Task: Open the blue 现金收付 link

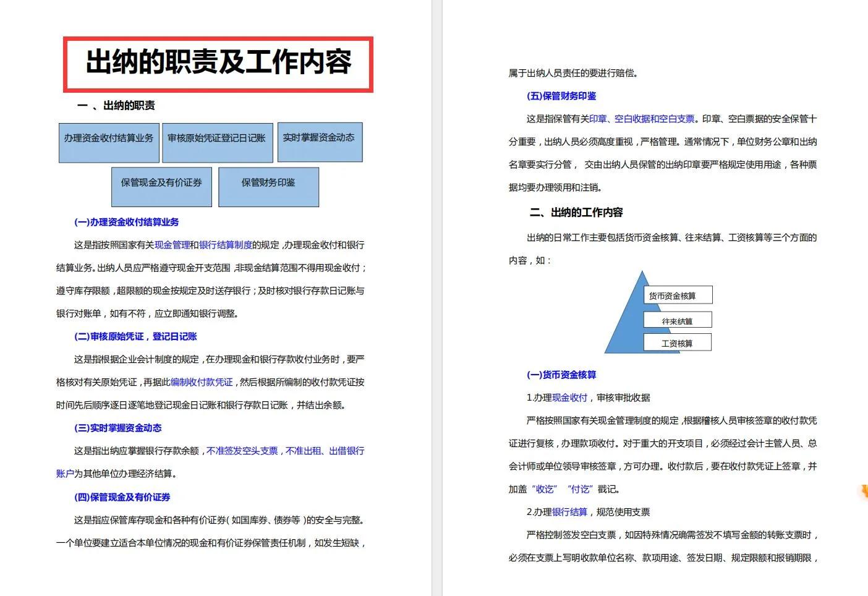Action: tap(569, 398)
